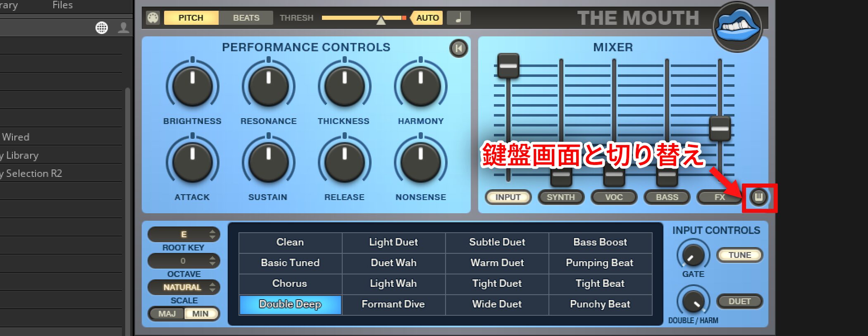Screen dimensions: 868x336
Task: Toggle the SYNTH mixer channel
Action: 561,197
